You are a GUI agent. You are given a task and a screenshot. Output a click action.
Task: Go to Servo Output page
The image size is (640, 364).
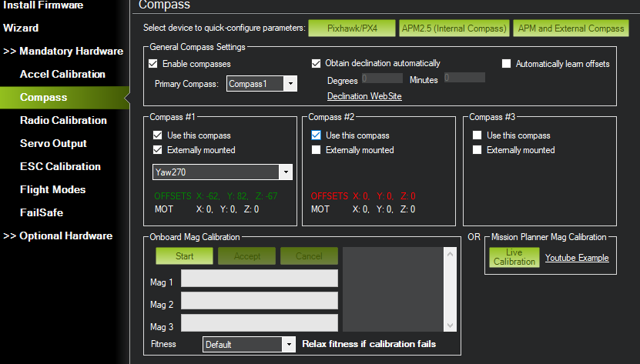[x=53, y=143]
